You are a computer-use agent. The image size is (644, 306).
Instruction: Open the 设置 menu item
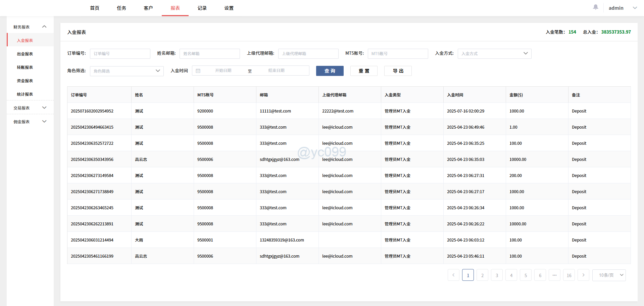(229, 8)
